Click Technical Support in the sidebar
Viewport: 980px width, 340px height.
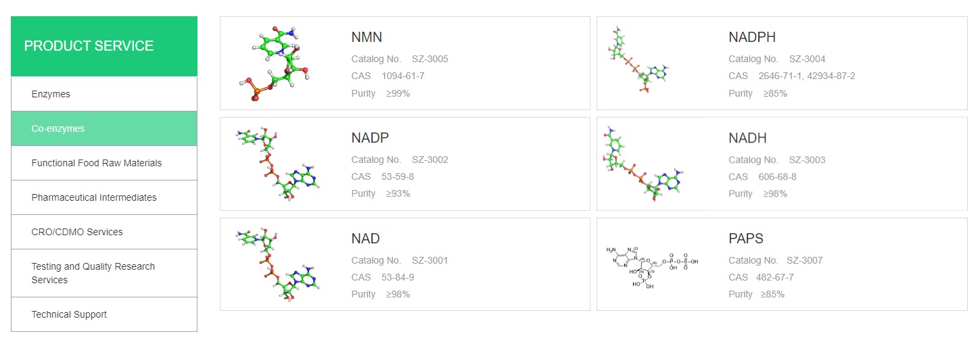pos(69,314)
